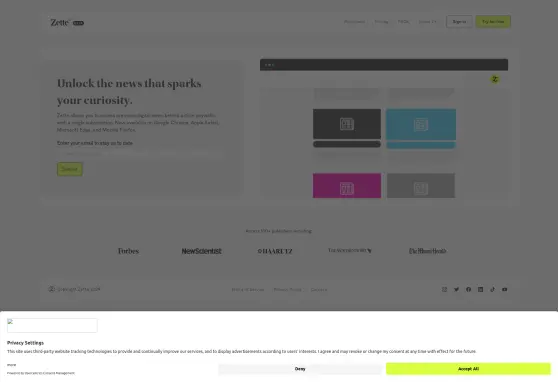
Task: Open the FAQs menu item
Action: (x=404, y=22)
